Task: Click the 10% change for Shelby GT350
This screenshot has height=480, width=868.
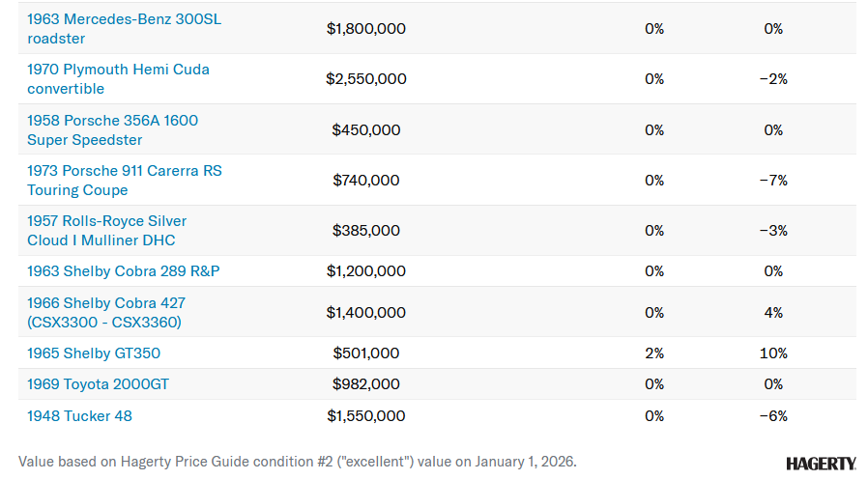Action: point(773,353)
